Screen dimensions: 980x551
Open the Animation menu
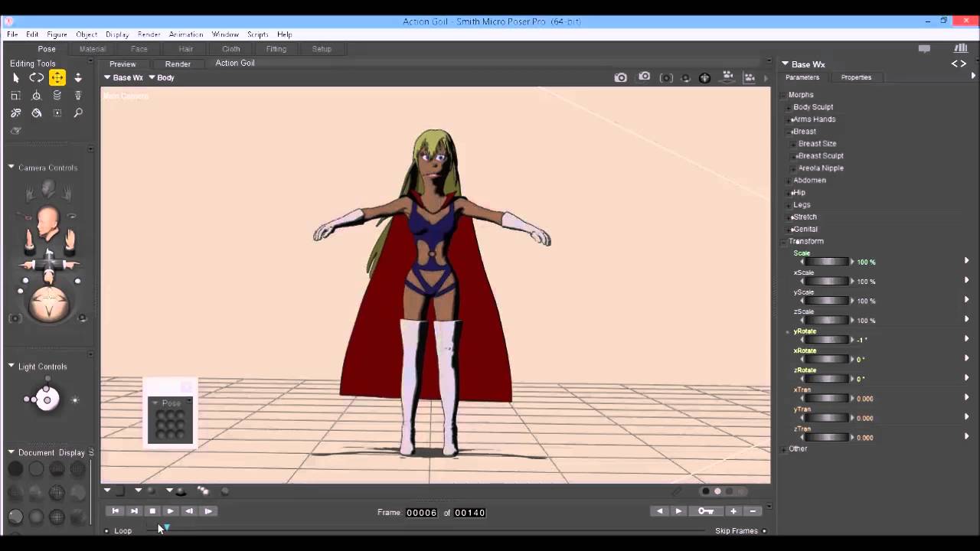click(186, 34)
